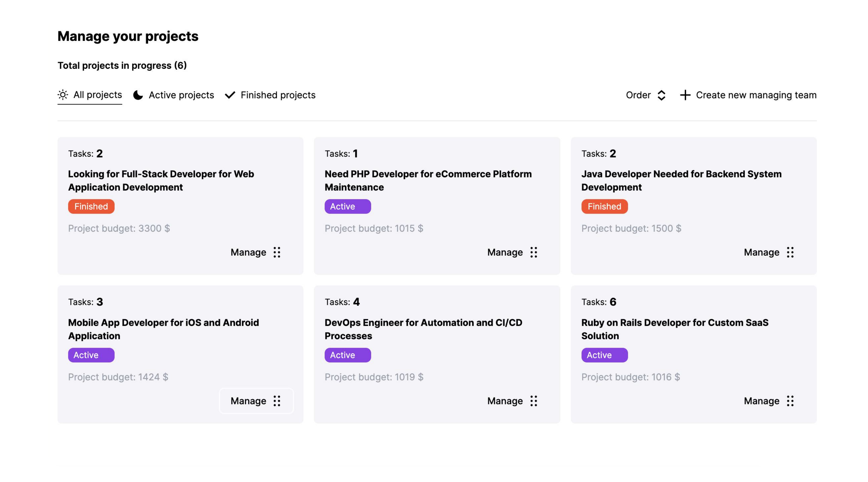
Task: Click the Active badge on DevOps Engineer card
Action: pos(348,355)
